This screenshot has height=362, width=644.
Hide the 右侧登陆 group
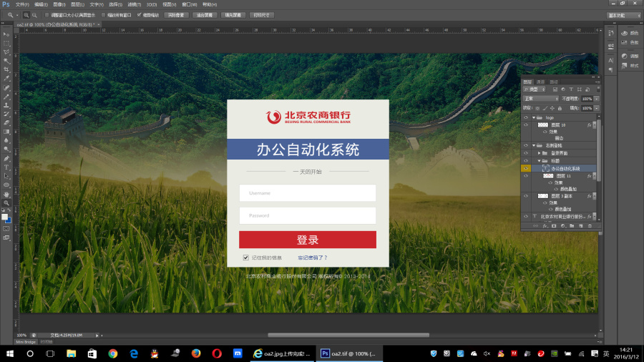[x=526, y=145]
